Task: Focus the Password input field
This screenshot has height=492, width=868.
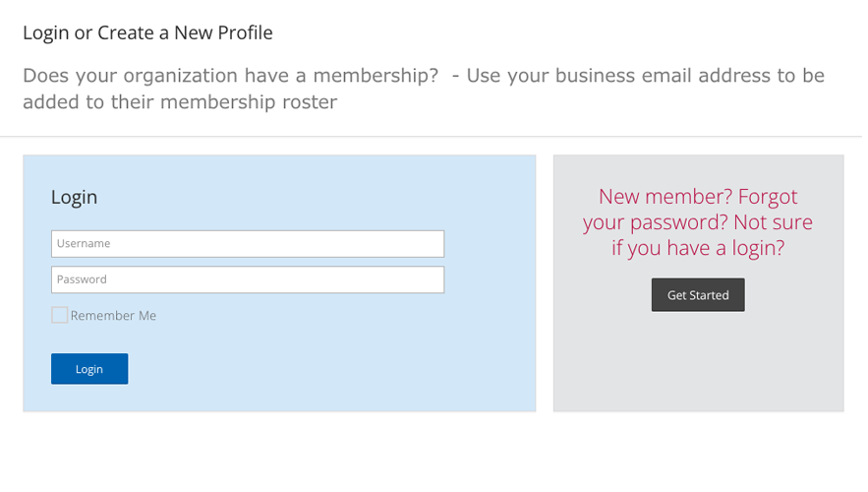Action: click(x=248, y=279)
